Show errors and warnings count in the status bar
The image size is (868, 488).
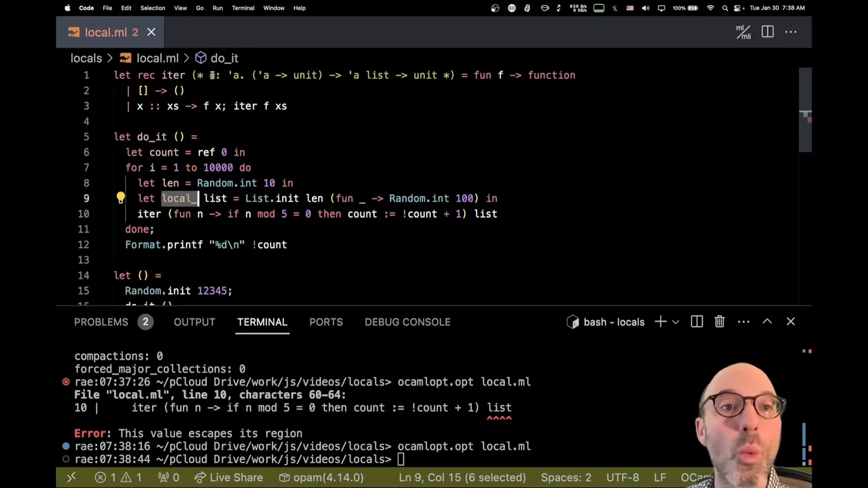pyautogui.click(x=118, y=477)
